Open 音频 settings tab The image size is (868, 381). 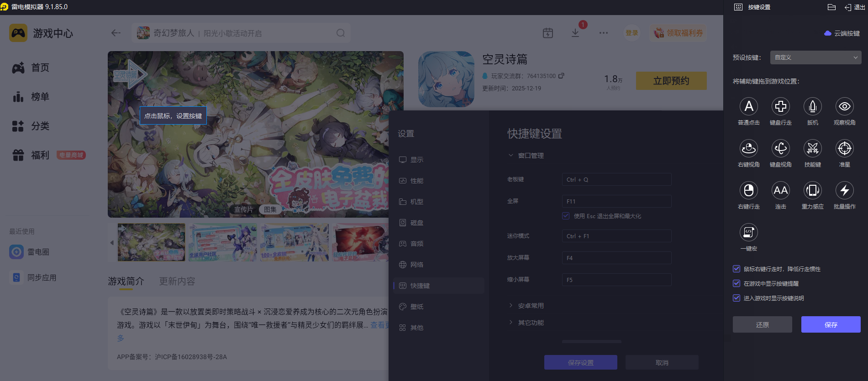439,244
